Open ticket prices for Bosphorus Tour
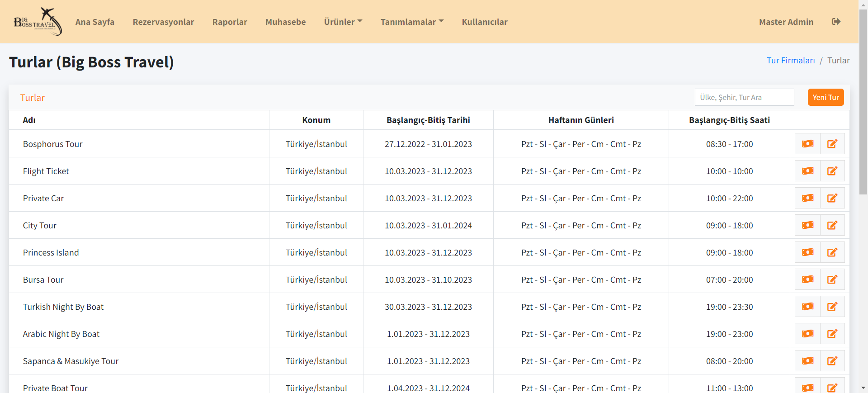The image size is (868, 393). point(807,144)
